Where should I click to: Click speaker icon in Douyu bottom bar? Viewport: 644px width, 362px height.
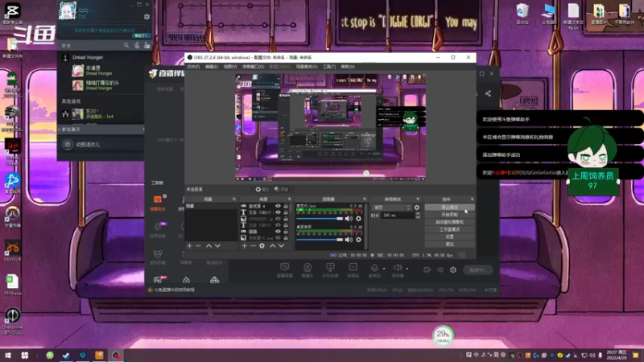coord(397,269)
